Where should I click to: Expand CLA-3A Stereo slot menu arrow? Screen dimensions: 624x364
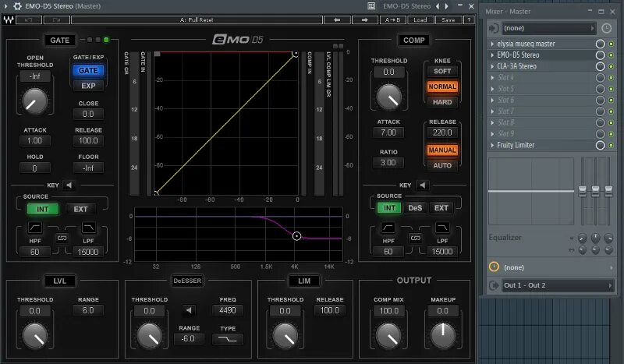tap(492, 66)
